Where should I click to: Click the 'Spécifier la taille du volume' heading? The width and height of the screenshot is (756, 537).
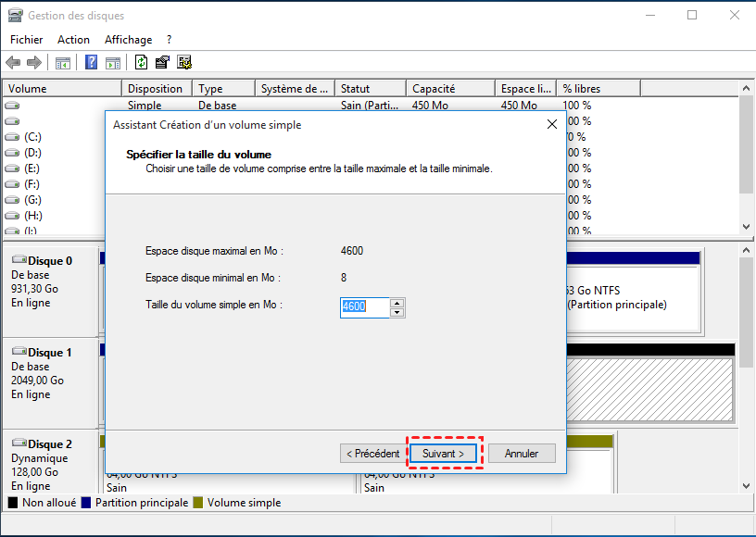[x=198, y=155]
